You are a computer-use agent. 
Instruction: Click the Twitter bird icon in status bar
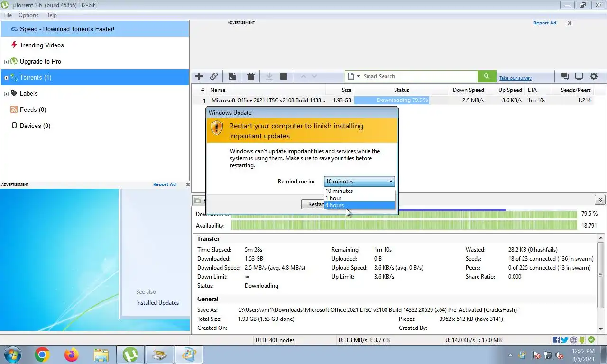(565, 340)
